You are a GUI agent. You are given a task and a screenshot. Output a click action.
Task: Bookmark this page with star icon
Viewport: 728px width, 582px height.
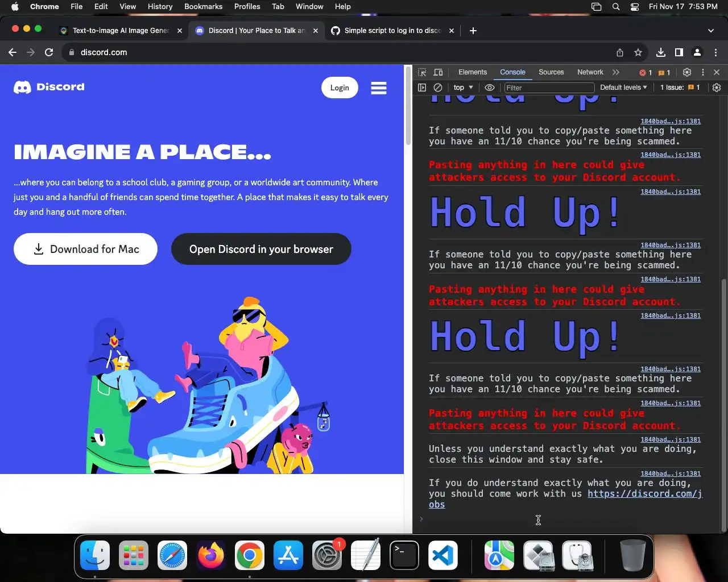point(638,52)
